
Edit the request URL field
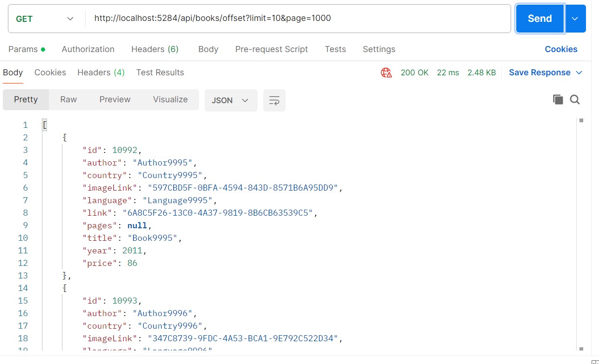click(x=298, y=19)
